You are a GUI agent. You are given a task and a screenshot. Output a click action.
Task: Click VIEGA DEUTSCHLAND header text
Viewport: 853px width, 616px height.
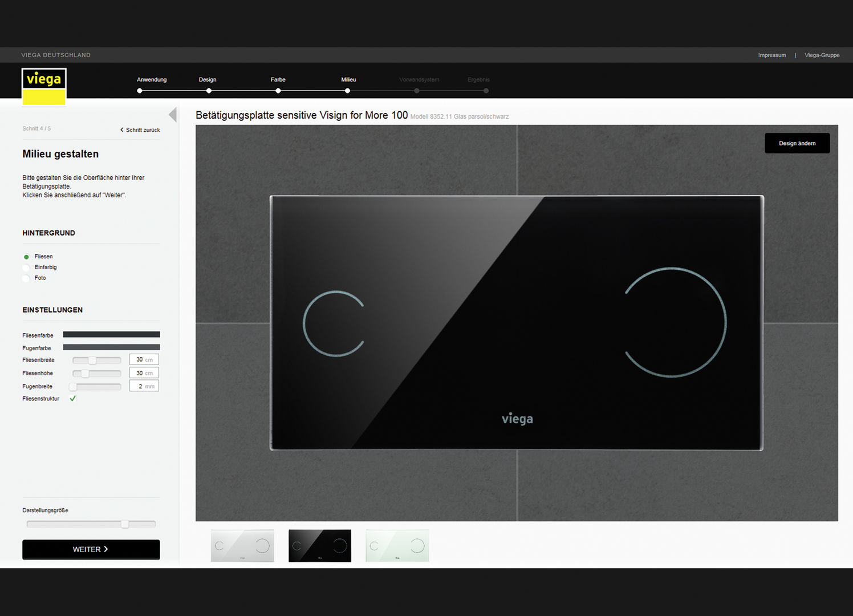click(56, 55)
